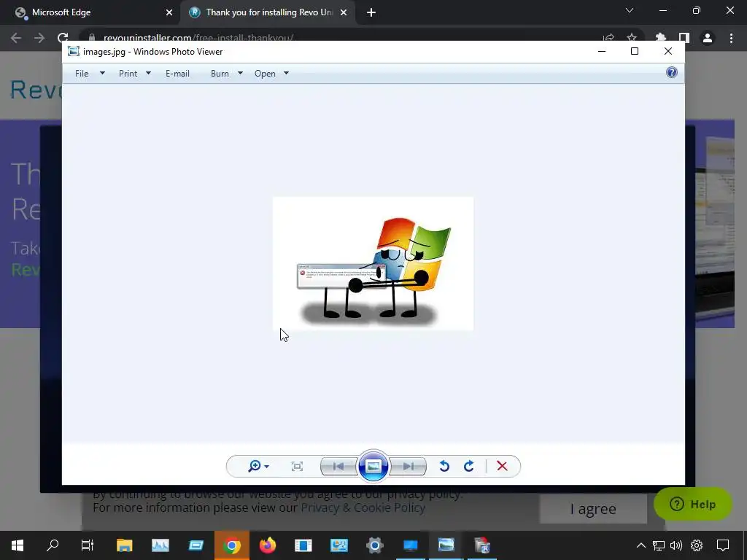Open the Burn menu
The height and width of the screenshot is (560, 747).
220,74
